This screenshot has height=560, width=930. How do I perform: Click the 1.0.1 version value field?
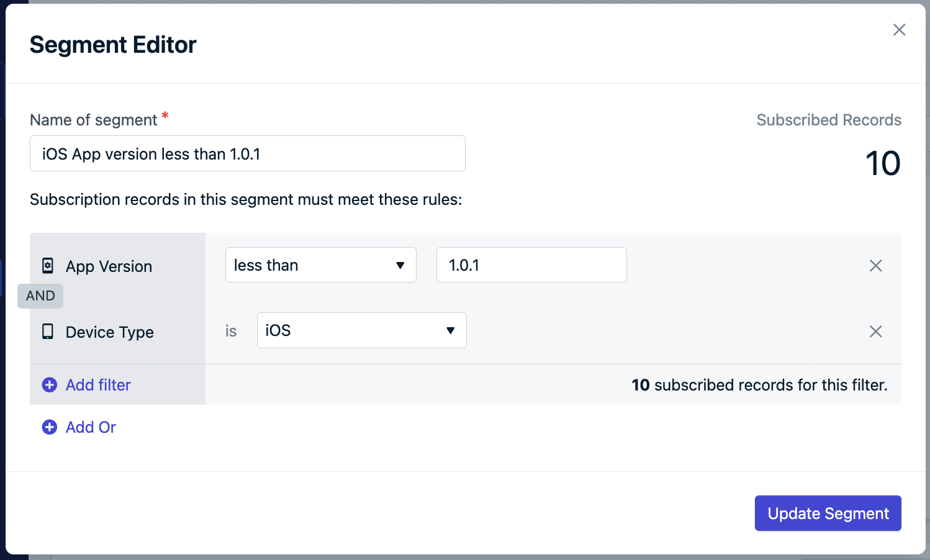tap(531, 265)
